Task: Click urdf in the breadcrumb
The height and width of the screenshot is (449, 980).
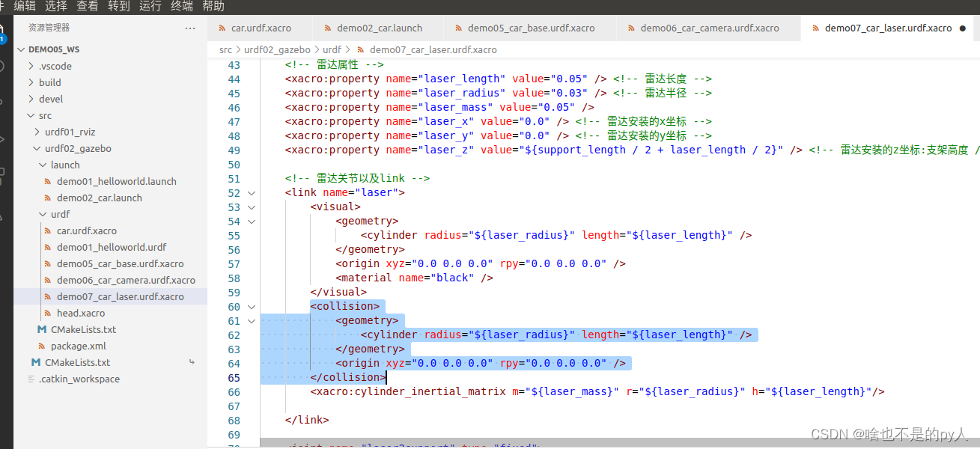Action: 332,49
